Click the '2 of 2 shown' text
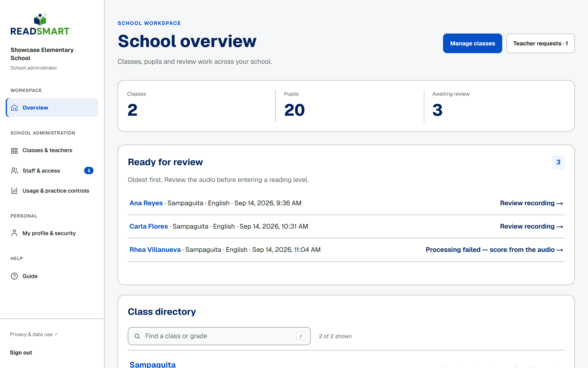588x368 pixels. 335,336
